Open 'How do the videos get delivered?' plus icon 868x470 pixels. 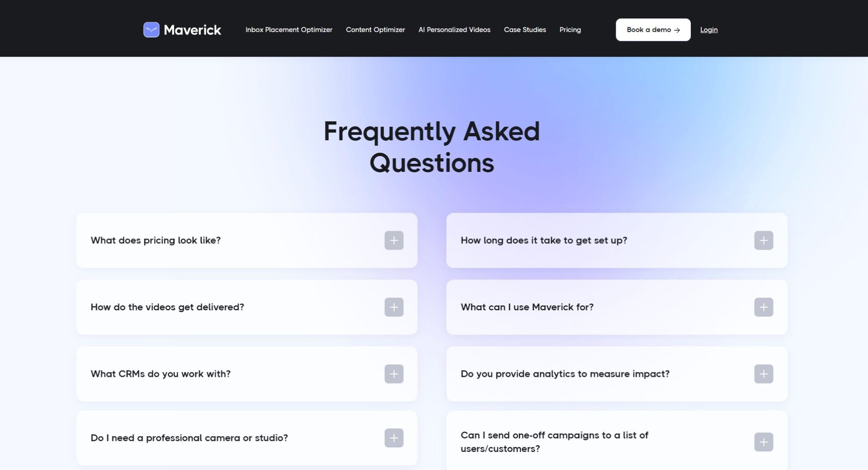394,307
